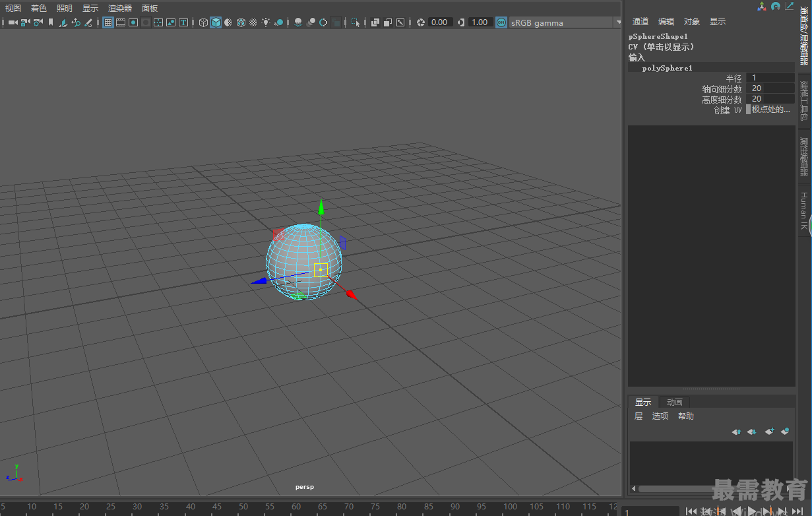Screen dimensions: 812x516
Task: Open the 着色 menu
Action: 39,9
